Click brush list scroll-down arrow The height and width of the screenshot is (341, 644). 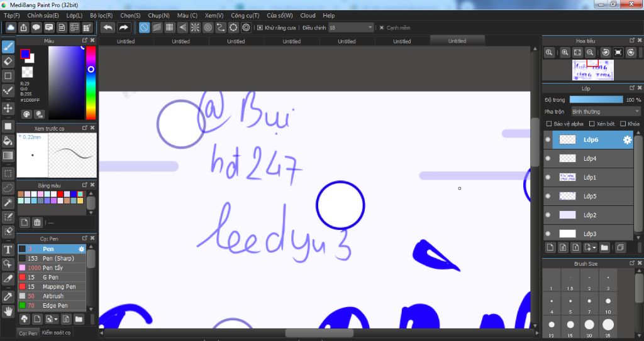pos(91,309)
